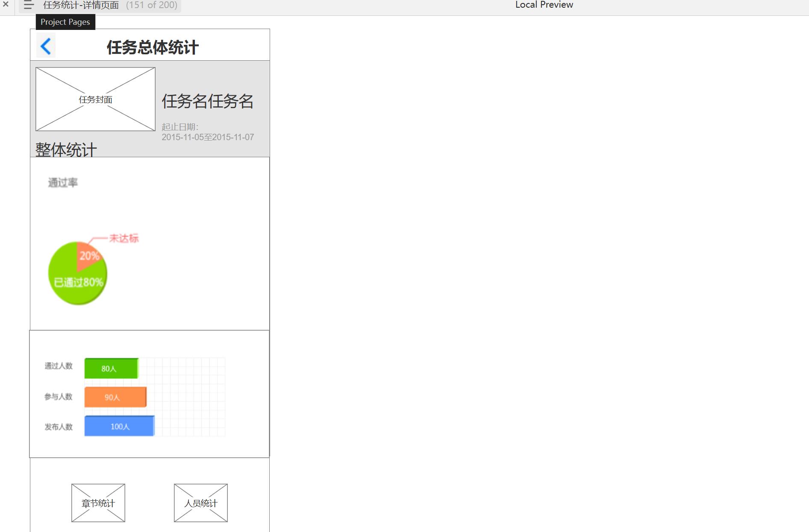Click the 整体统计 heading

66,150
